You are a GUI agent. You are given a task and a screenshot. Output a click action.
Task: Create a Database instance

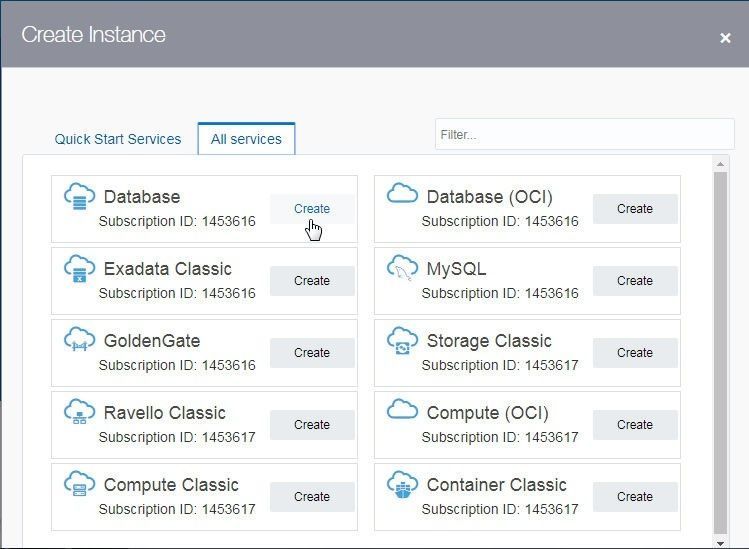[x=312, y=209]
